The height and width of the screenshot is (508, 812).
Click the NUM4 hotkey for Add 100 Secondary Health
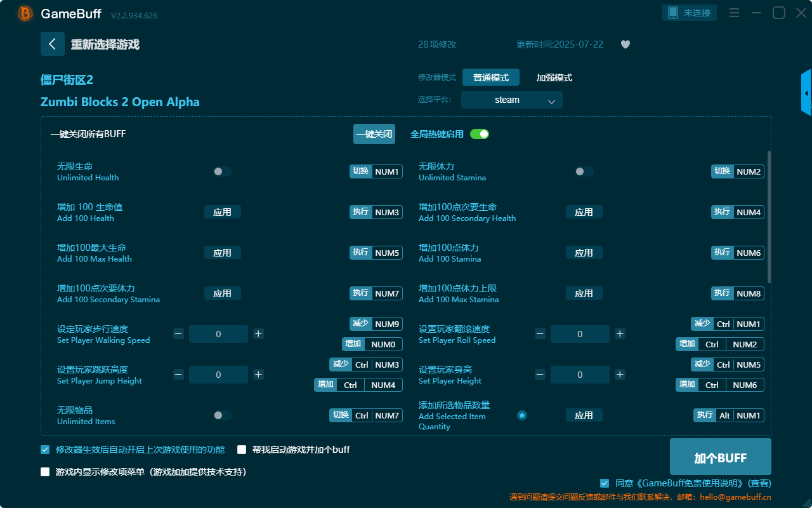point(738,212)
